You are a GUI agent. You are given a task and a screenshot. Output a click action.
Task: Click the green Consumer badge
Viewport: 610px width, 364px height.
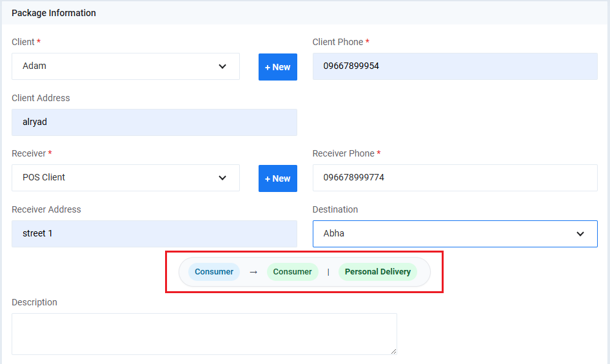(292, 272)
